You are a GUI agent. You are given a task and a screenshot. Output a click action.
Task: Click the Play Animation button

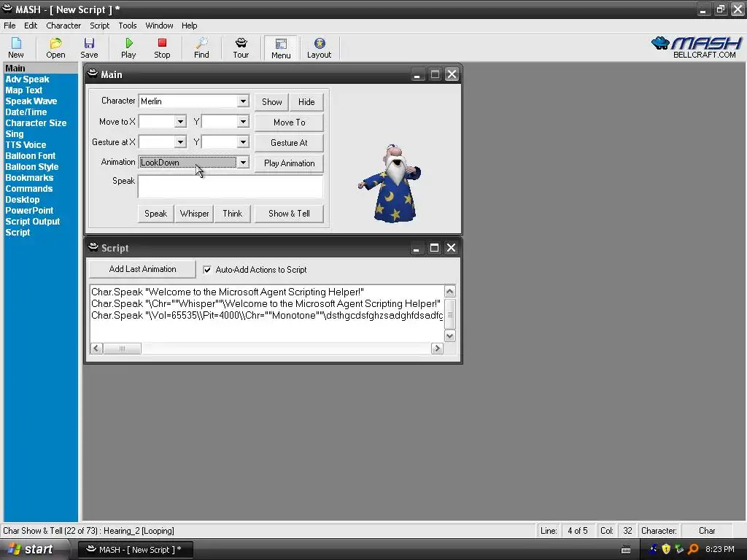[x=289, y=163]
